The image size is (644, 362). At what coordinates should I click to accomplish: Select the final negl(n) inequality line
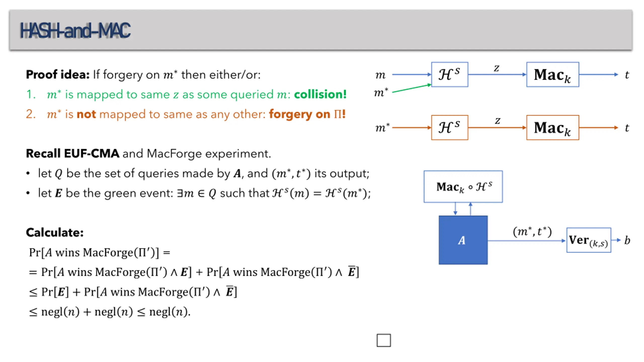(x=110, y=312)
